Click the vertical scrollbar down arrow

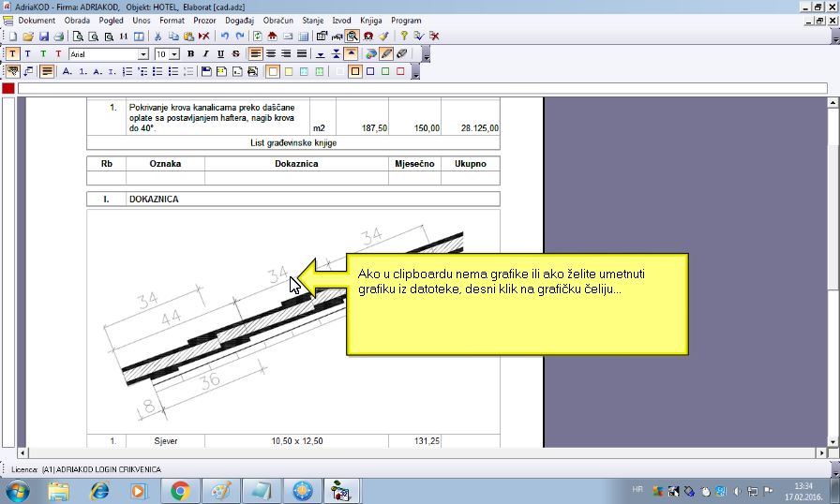coord(832,442)
